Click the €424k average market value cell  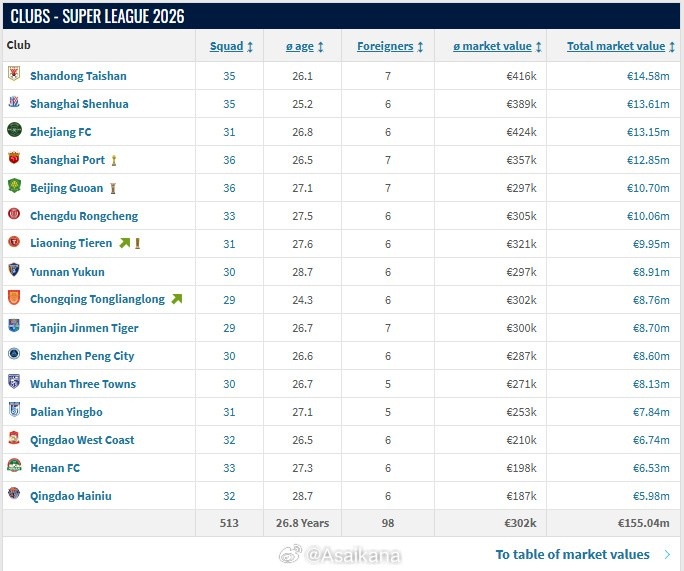521,132
